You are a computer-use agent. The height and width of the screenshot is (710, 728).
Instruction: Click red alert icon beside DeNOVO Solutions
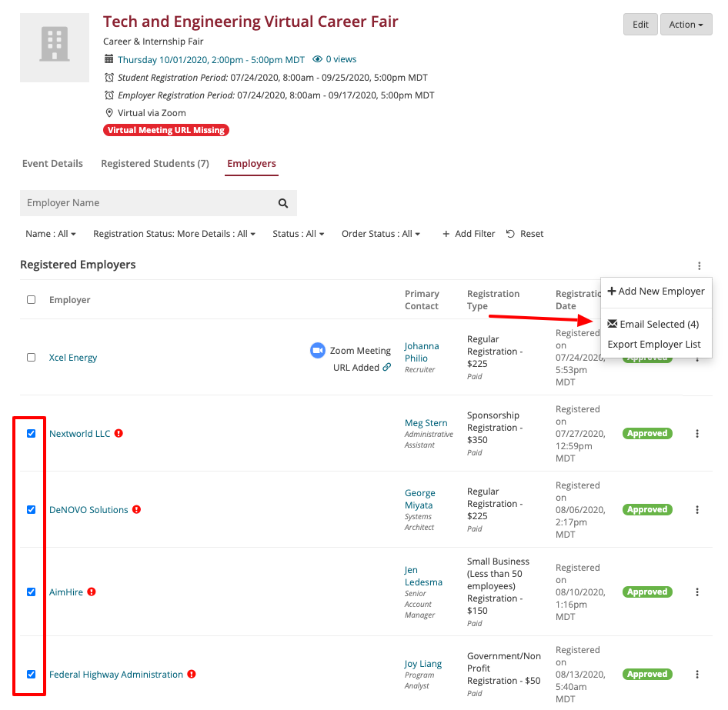136,509
